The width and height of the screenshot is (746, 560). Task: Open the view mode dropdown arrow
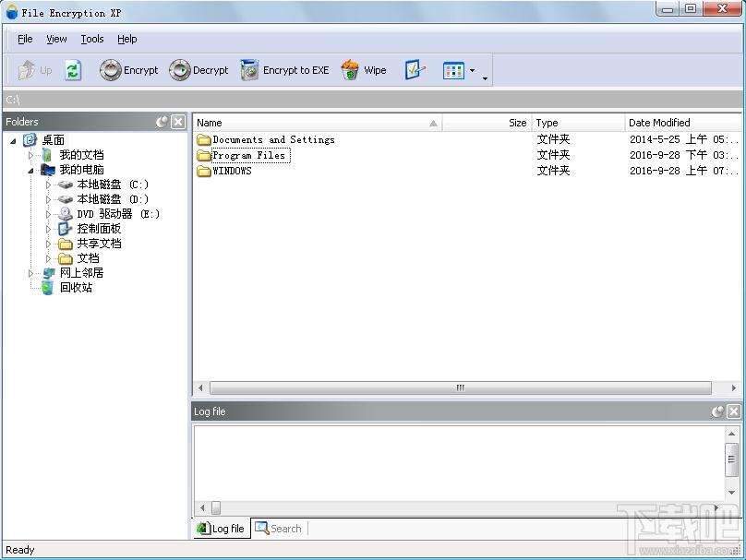click(472, 71)
